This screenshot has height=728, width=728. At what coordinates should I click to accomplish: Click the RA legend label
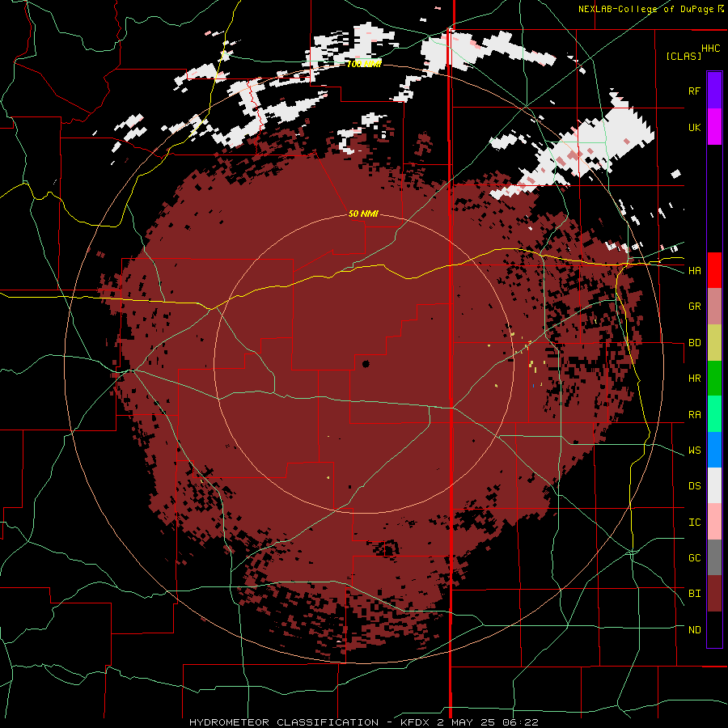pos(694,415)
